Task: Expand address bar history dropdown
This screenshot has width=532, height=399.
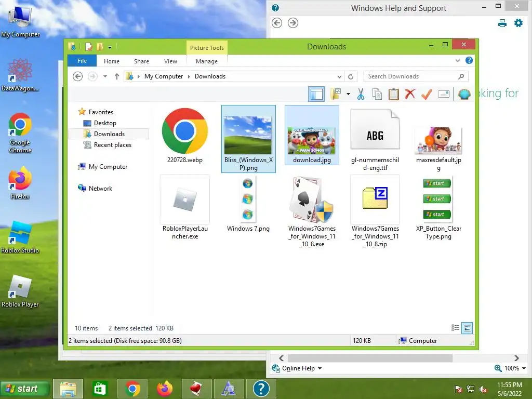Action: click(339, 77)
